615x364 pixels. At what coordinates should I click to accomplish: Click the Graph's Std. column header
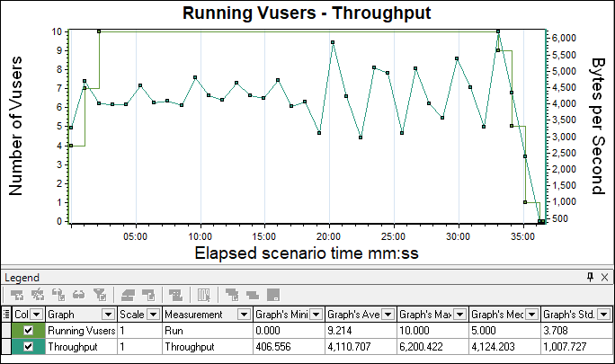571,315
